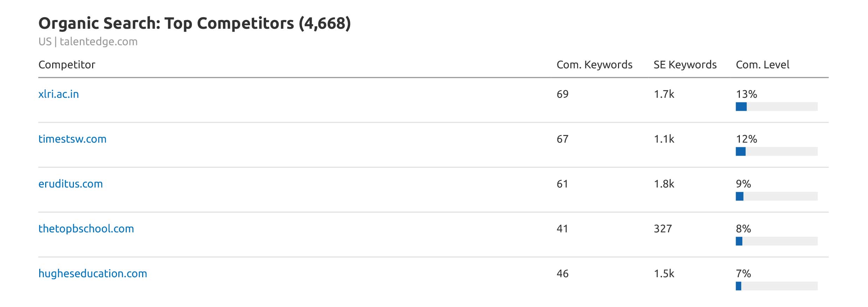Click the Competitor column header
Image resolution: width=868 pixels, height=307 pixels.
click(67, 64)
